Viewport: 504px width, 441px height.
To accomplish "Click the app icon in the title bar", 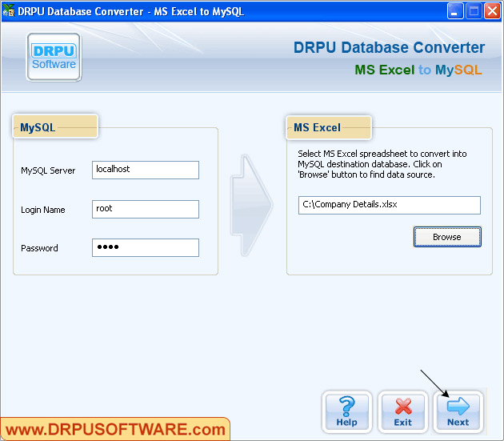I will coord(8,10).
